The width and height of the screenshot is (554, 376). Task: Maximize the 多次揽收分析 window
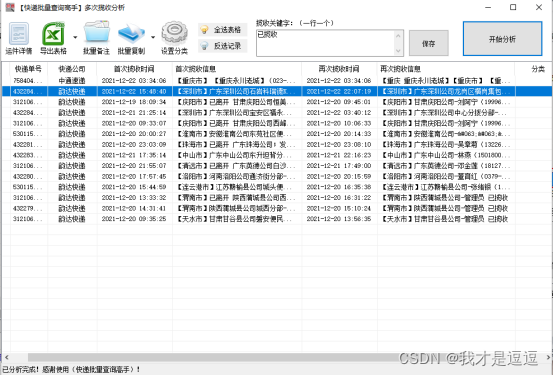click(x=513, y=7)
